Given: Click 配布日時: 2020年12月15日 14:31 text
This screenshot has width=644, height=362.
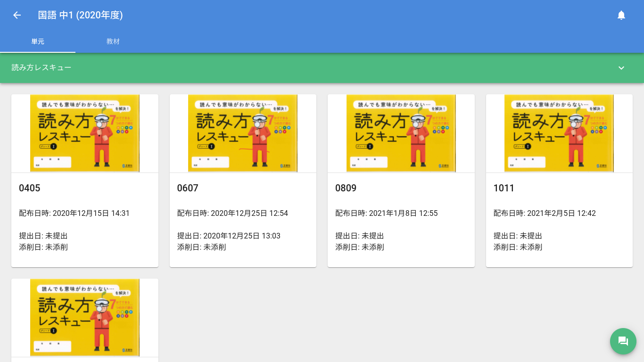Looking at the screenshot, I should 74,213.
